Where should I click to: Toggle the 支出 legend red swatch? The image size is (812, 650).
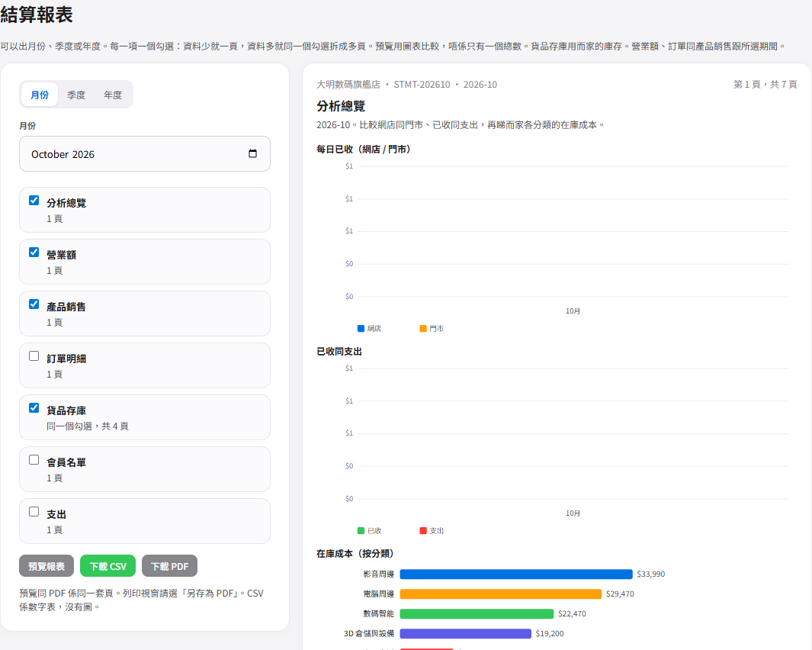point(423,531)
